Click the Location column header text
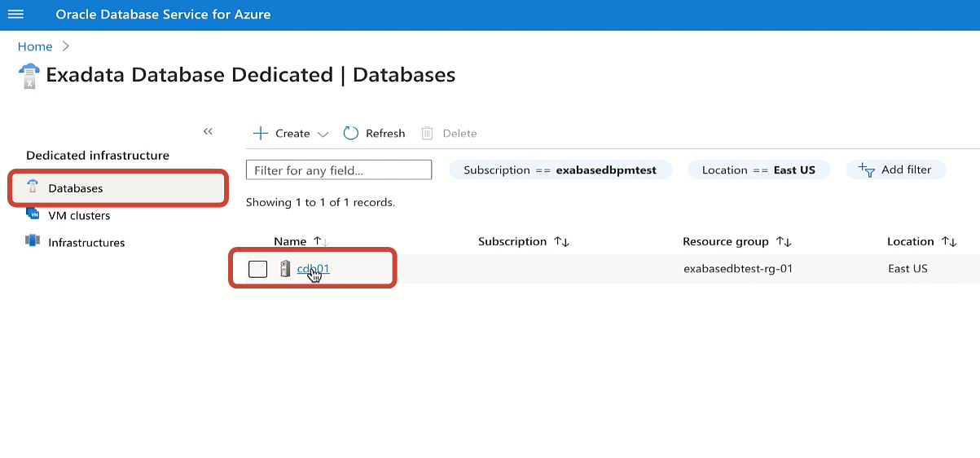 click(911, 241)
